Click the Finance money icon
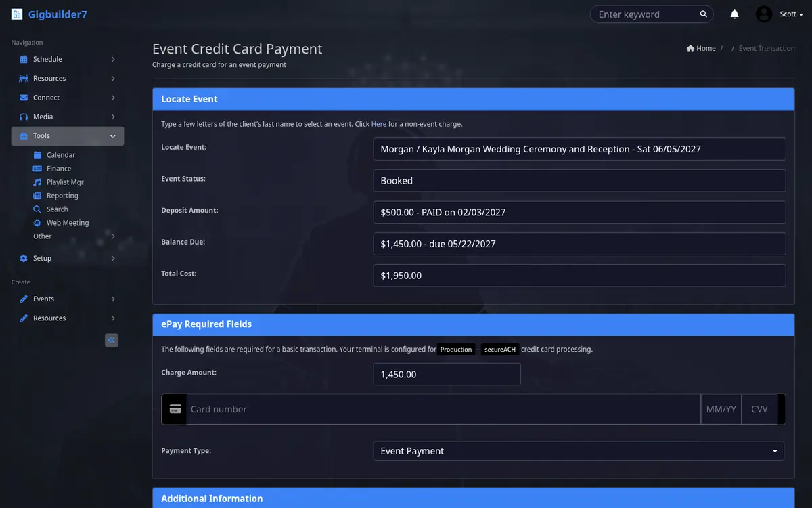The height and width of the screenshot is (508, 812). (x=37, y=169)
